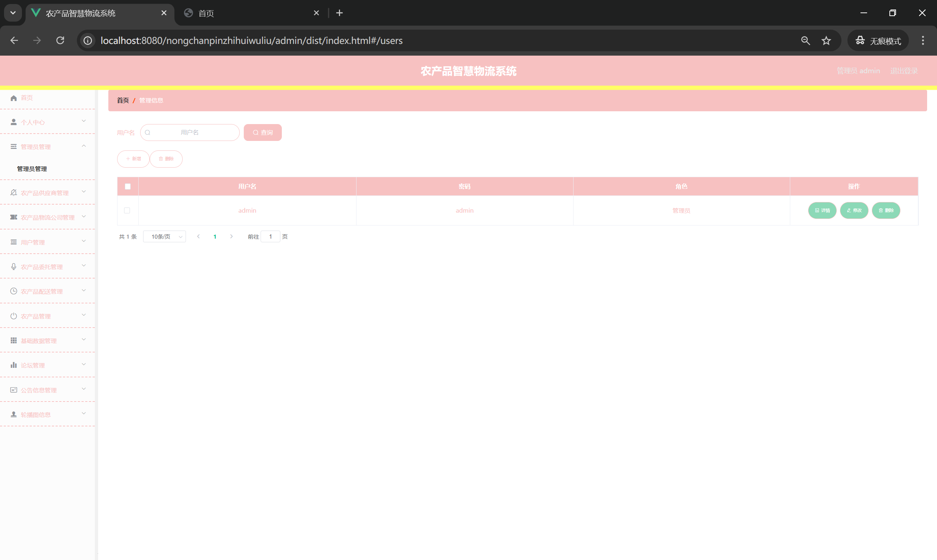
Task: Check the admin row checkbox
Action: [127, 210]
